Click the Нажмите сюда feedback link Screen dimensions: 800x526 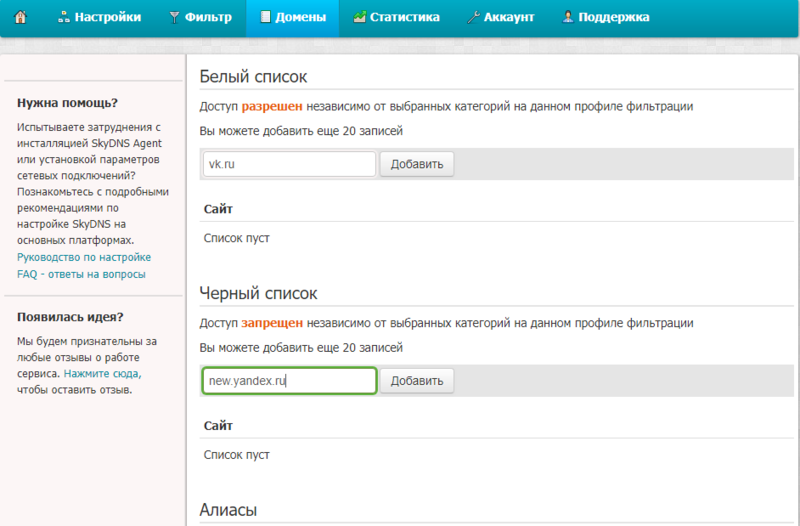coord(102,373)
